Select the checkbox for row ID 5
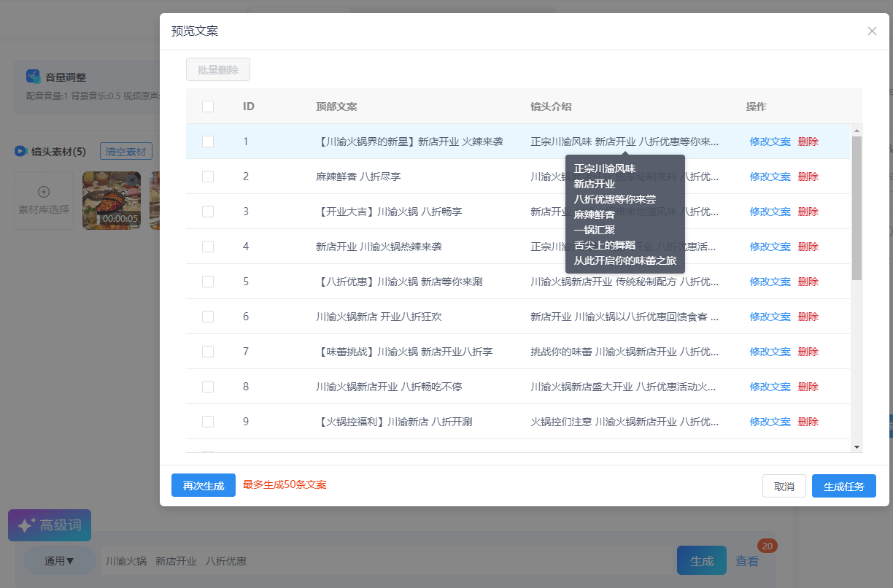Viewport: 893px width, 588px height. point(208,282)
